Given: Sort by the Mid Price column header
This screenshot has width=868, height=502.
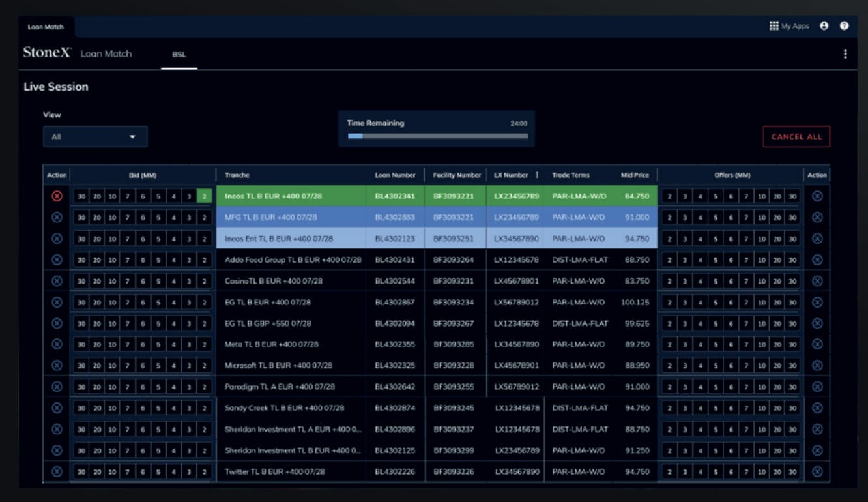Looking at the screenshot, I should click(x=635, y=175).
